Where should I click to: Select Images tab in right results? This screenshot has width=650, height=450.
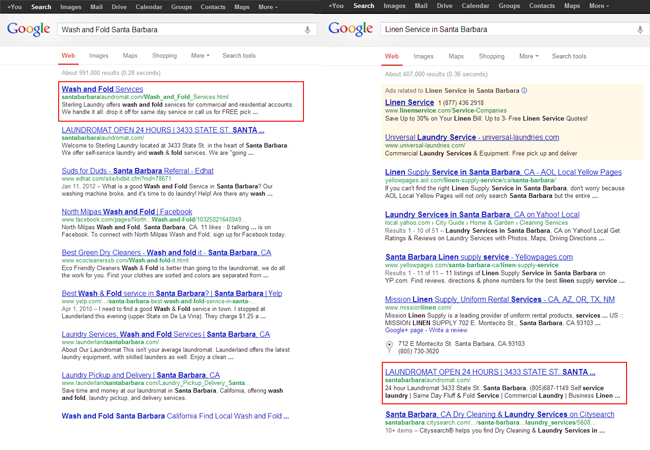[x=423, y=56]
